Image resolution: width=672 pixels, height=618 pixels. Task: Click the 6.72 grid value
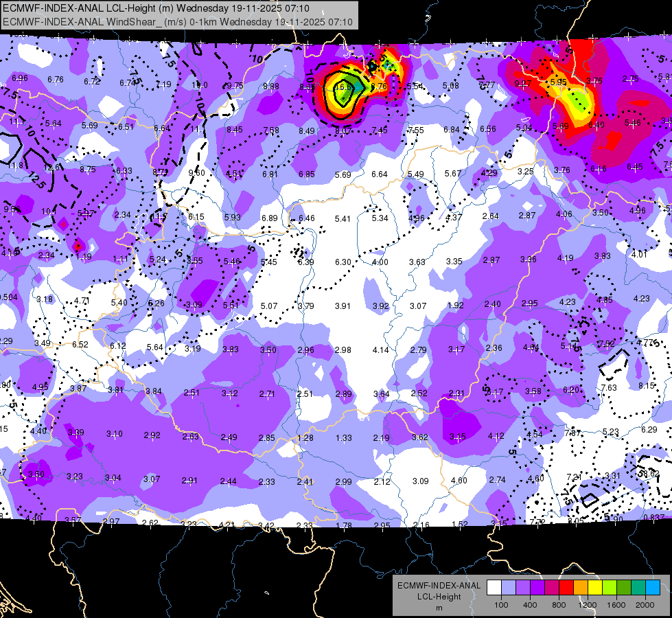(92, 82)
